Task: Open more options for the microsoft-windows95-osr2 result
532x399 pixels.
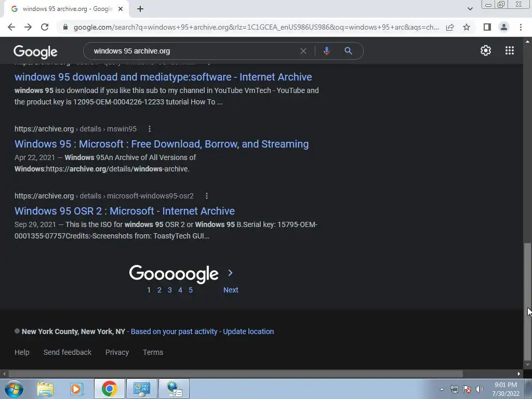Action: (x=207, y=196)
